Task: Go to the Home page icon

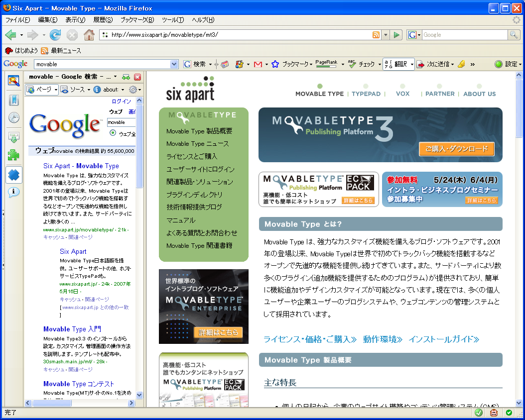Action: [89, 35]
